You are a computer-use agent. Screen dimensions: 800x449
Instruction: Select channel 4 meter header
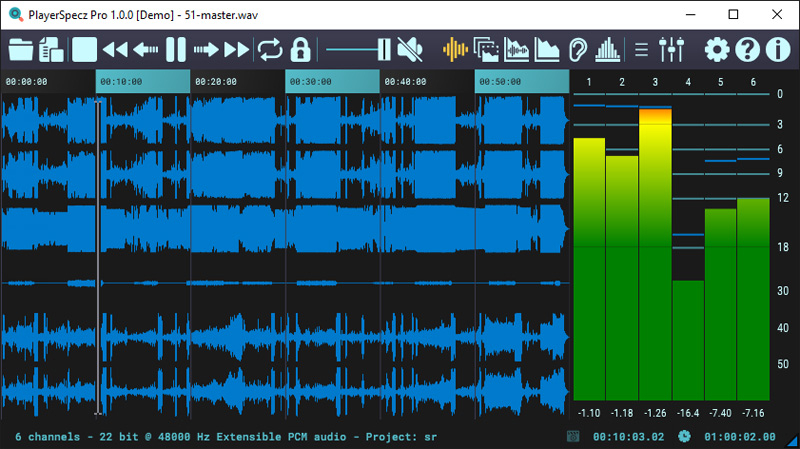point(688,82)
